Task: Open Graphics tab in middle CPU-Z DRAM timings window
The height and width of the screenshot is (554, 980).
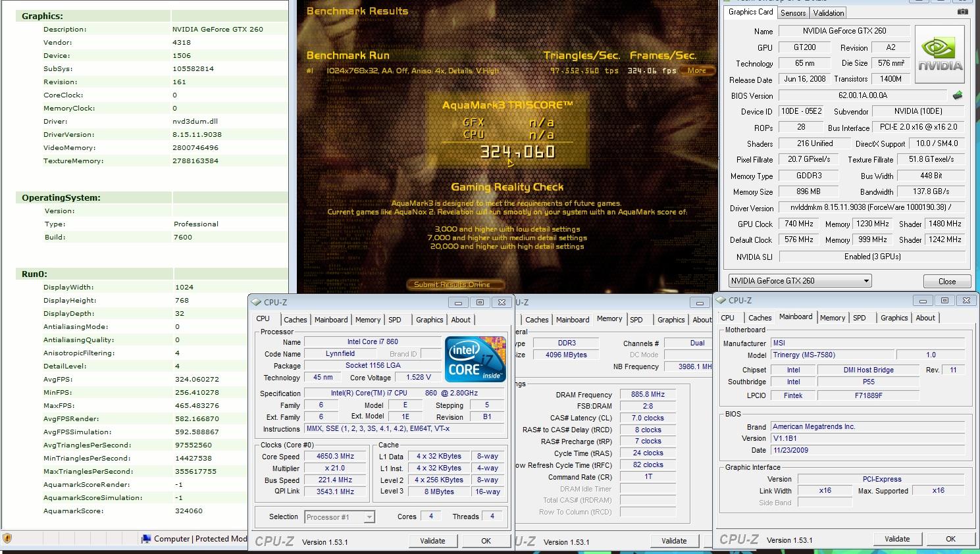Action: point(671,320)
